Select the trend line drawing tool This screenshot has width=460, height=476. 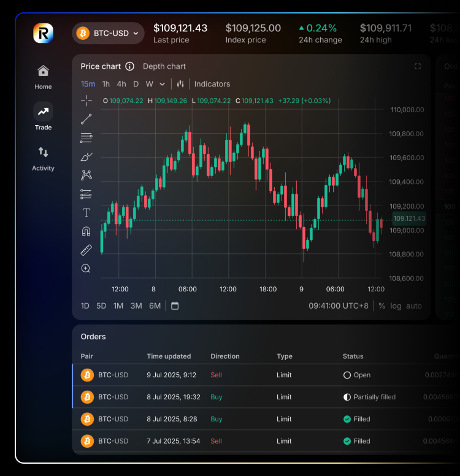86,120
